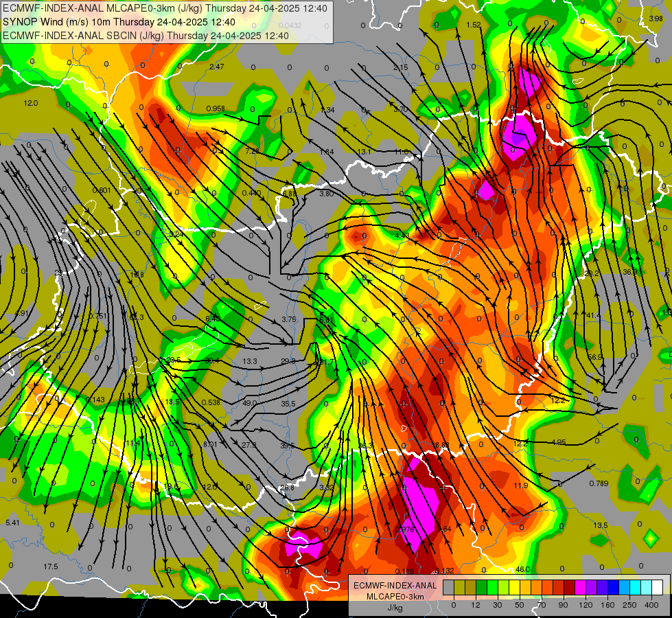Viewport: 672px width, 618px height.
Task: Click the MLCAPE0-3km header line at top
Action: click(165, 8)
